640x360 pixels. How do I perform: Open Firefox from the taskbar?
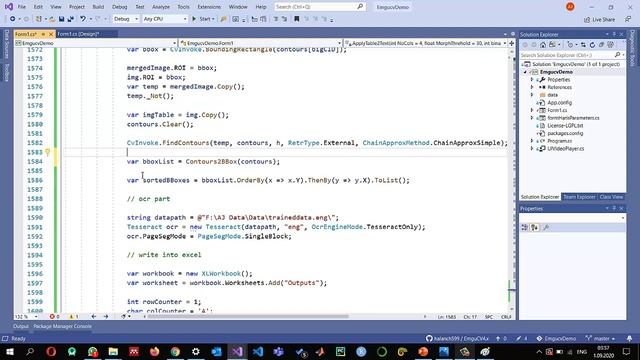tap(154, 351)
